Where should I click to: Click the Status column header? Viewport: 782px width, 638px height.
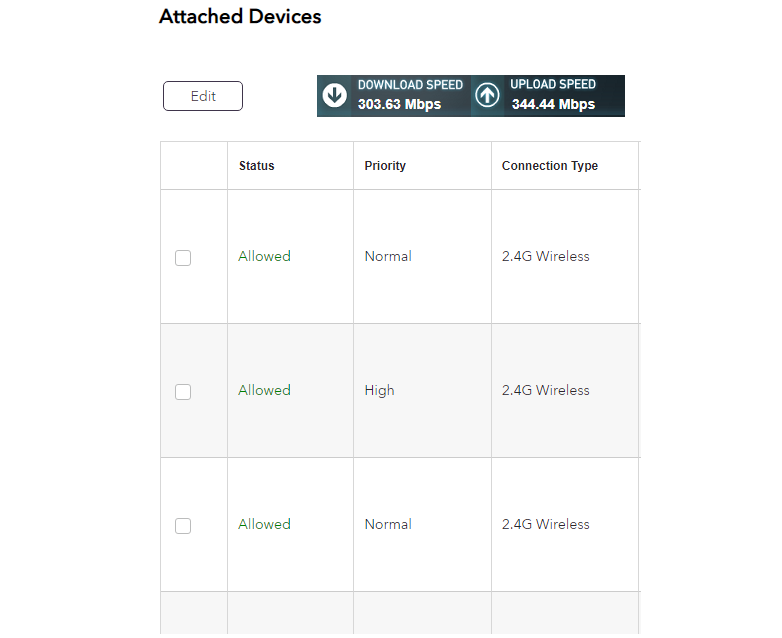pos(256,166)
